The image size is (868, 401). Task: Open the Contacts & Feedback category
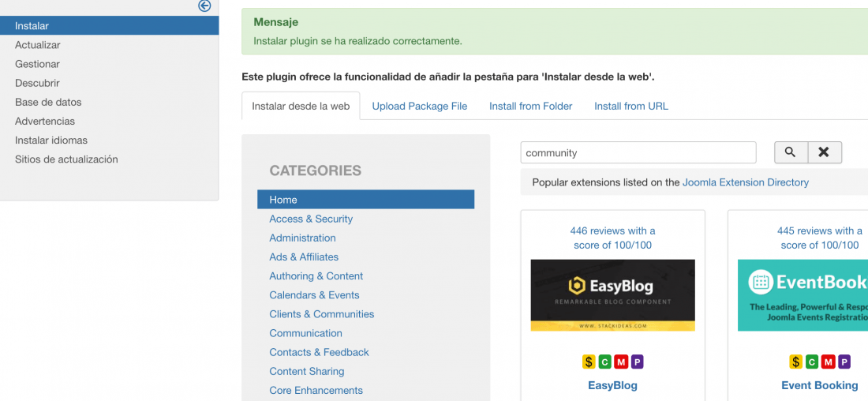point(319,352)
